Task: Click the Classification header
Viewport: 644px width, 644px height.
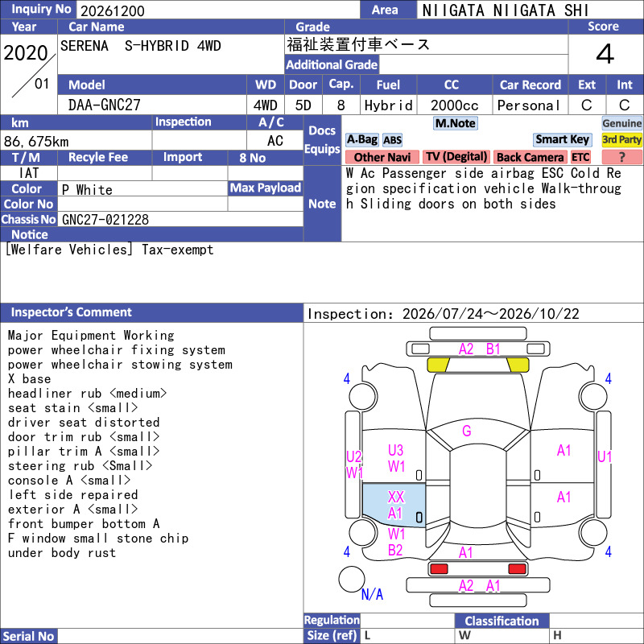Action: [x=502, y=621]
